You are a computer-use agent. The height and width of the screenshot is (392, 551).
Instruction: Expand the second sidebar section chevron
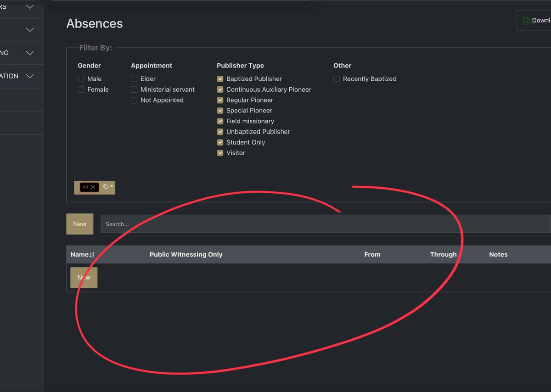click(x=30, y=30)
